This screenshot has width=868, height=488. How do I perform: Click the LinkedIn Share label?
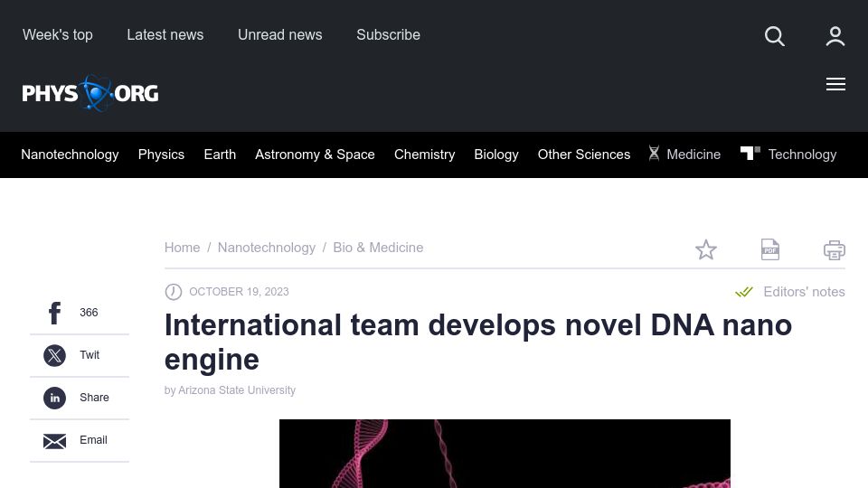click(x=94, y=398)
